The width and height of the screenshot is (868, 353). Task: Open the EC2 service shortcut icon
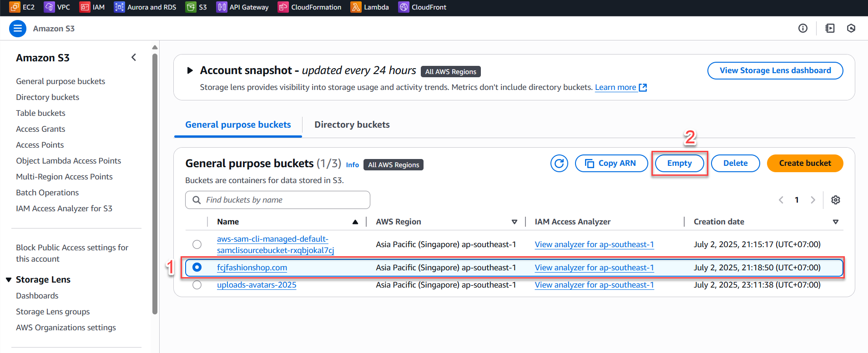click(x=15, y=7)
